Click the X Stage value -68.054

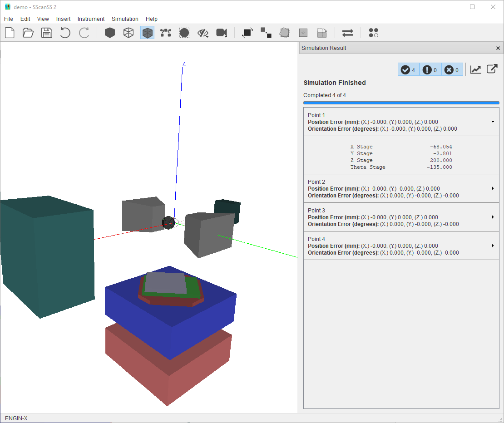pyautogui.click(x=441, y=147)
